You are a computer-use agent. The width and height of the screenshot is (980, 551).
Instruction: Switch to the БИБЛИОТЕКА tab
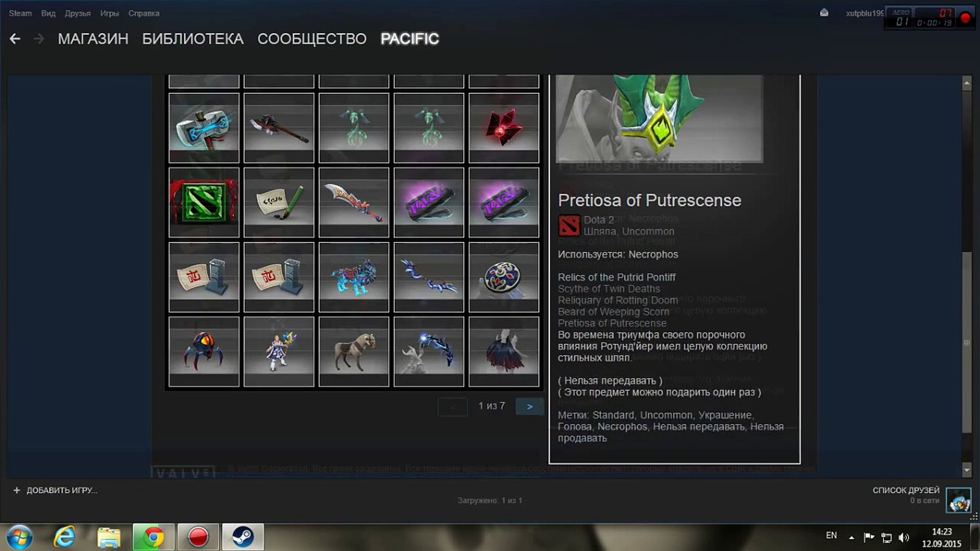tap(193, 39)
